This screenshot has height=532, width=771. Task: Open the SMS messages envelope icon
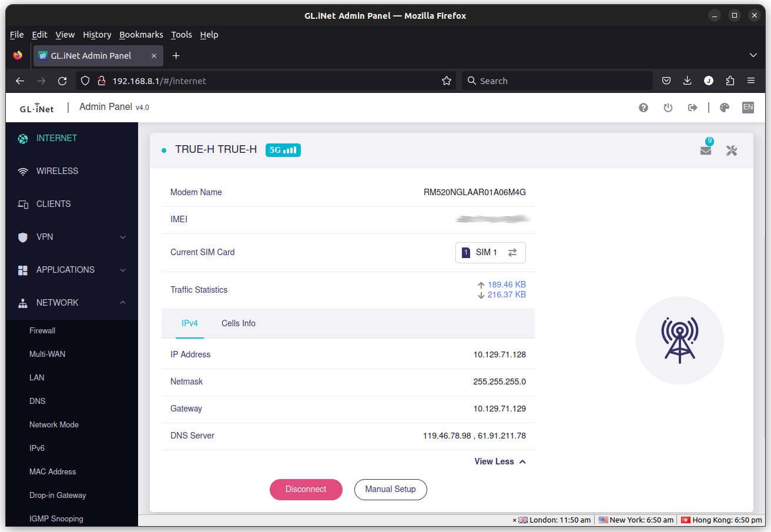pyautogui.click(x=706, y=150)
